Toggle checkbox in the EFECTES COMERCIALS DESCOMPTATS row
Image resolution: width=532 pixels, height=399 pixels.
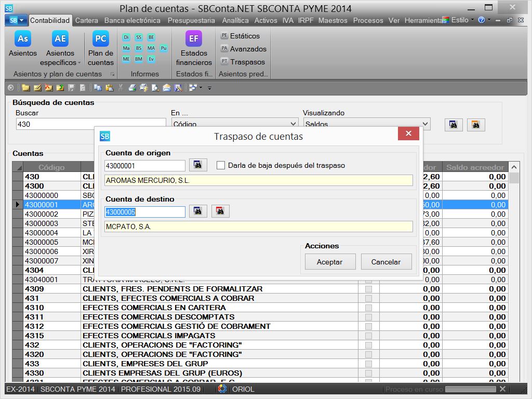(368, 317)
